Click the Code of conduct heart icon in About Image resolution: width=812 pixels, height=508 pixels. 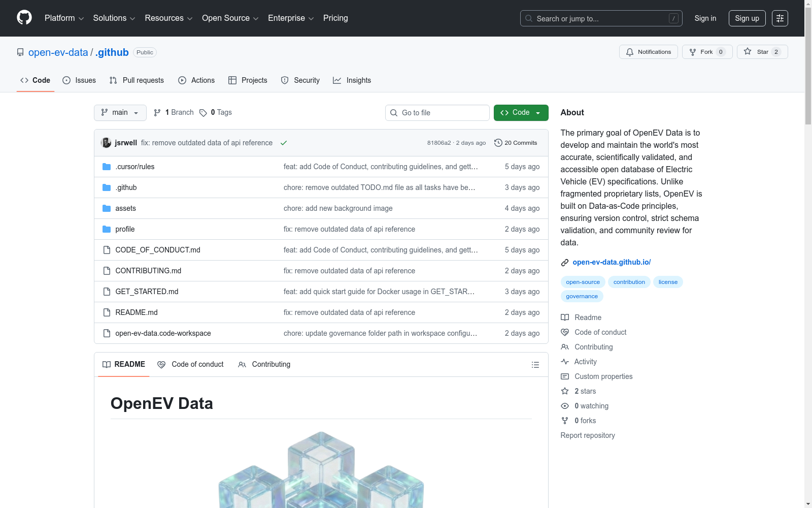point(565,332)
